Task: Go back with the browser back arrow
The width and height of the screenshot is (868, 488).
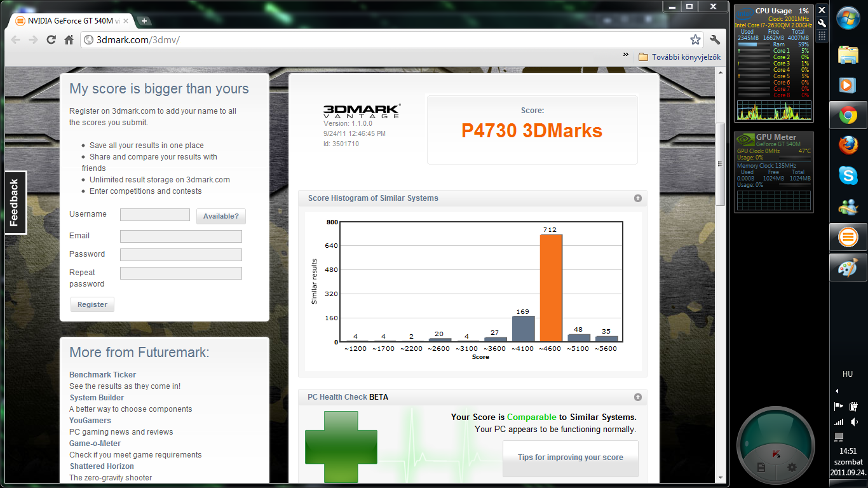Action: [16, 39]
